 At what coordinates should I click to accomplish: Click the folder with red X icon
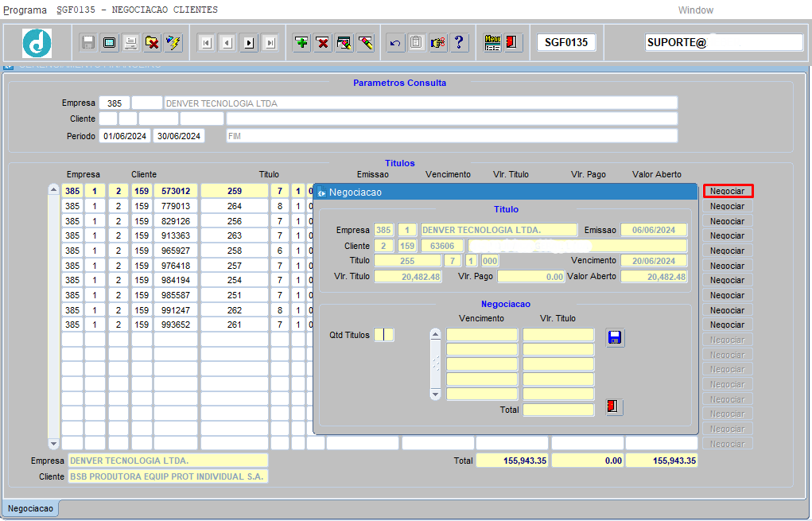(152, 42)
